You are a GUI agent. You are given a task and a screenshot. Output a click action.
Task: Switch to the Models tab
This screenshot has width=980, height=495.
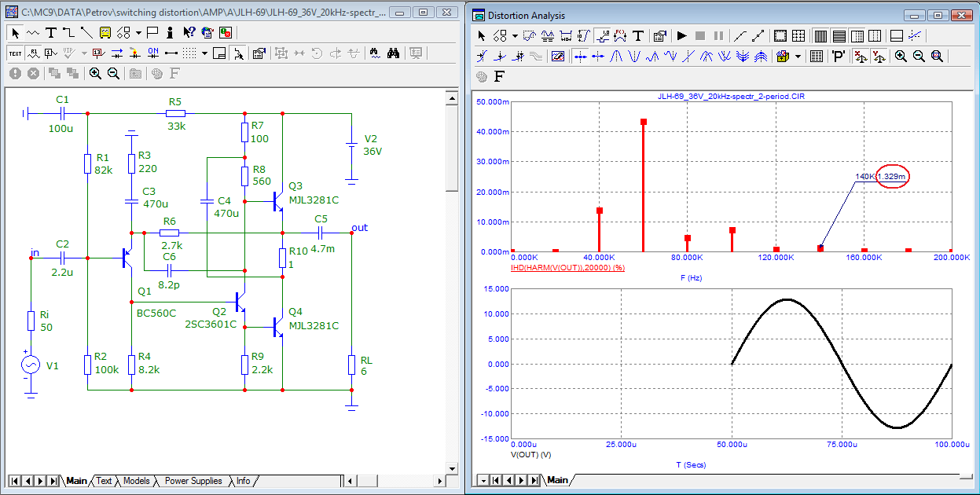point(137,481)
